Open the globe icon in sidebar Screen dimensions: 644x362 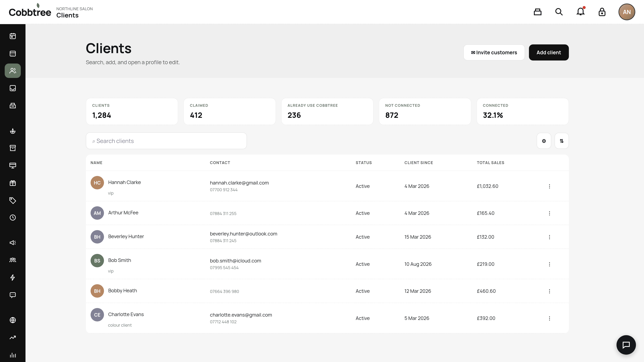13,320
